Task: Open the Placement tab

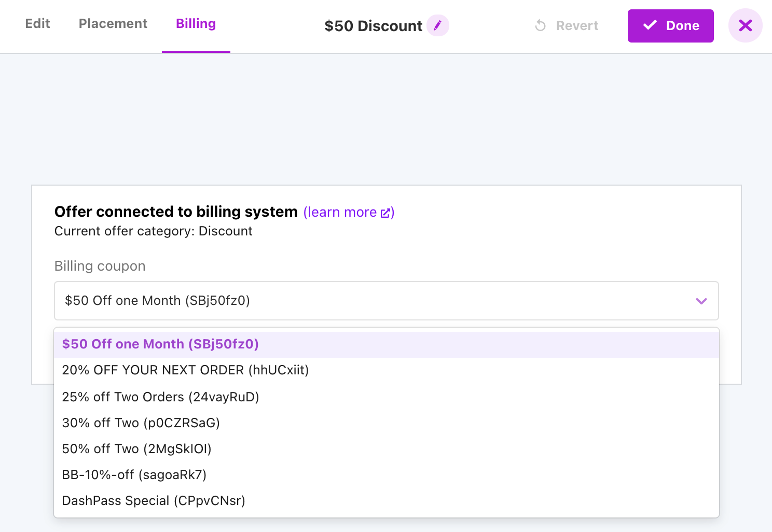Action: [x=113, y=23]
